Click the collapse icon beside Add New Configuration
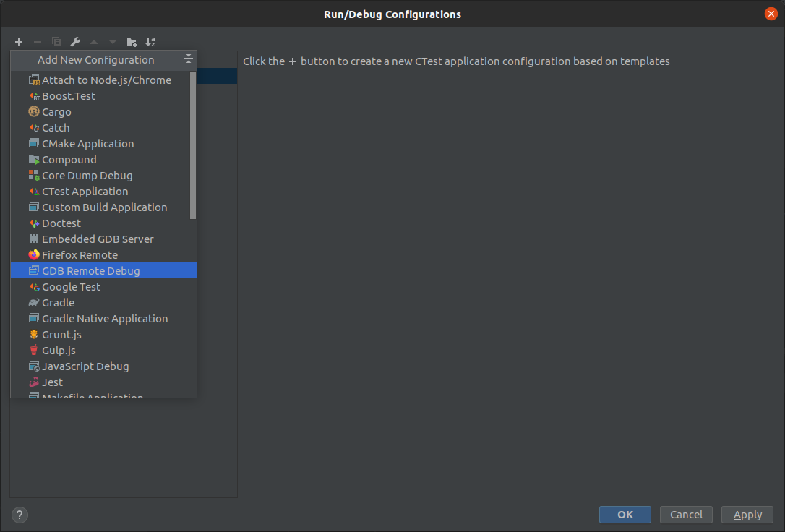 tap(188, 59)
